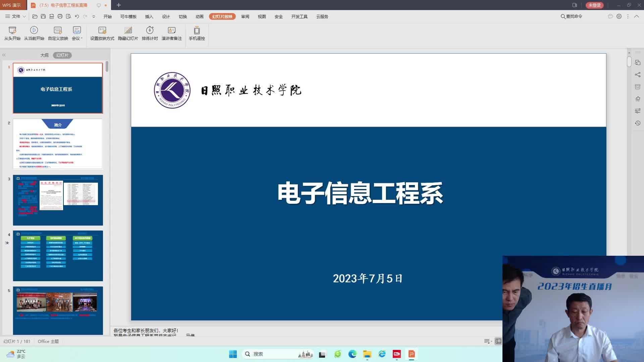Open the more options vertical dots
Image resolution: width=644 pixels, height=362 pixels.
(x=628, y=16)
